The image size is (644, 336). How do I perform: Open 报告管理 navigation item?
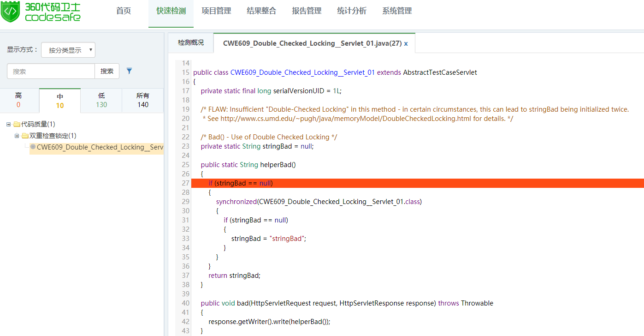point(307,11)
